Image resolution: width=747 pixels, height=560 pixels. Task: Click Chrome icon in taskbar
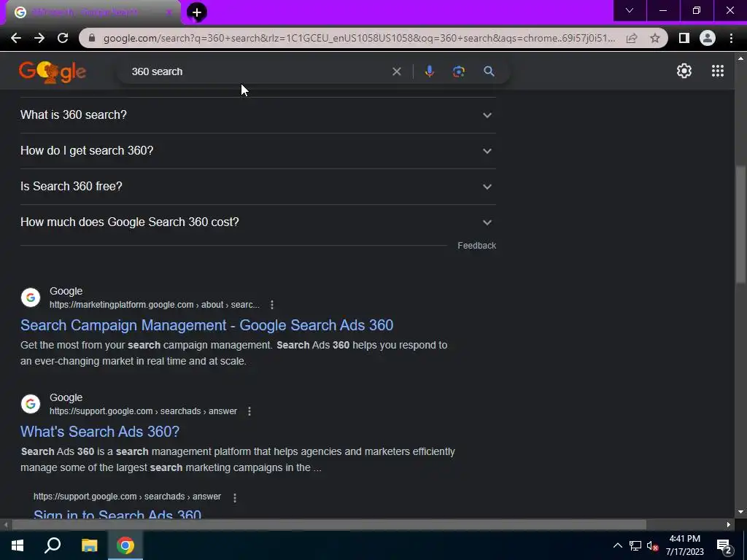point(125,545)
